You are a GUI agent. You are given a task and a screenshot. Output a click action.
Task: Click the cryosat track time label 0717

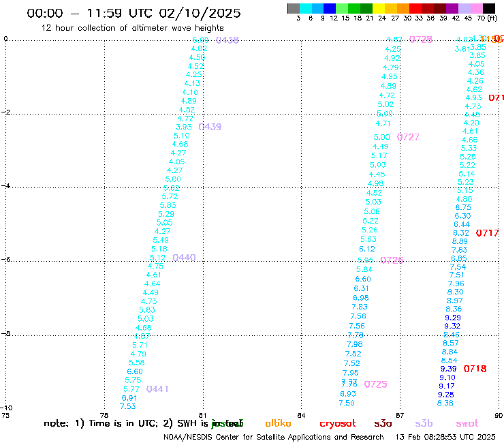(x=487, y=233)
